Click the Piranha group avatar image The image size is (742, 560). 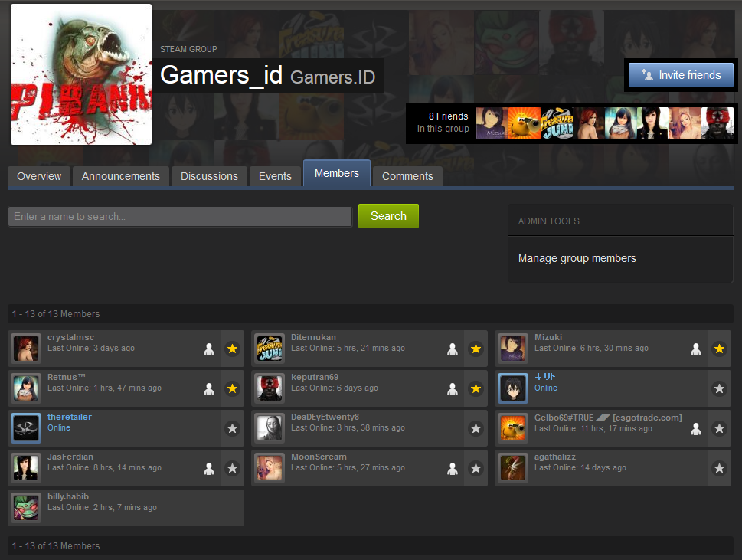click(81, 74)
